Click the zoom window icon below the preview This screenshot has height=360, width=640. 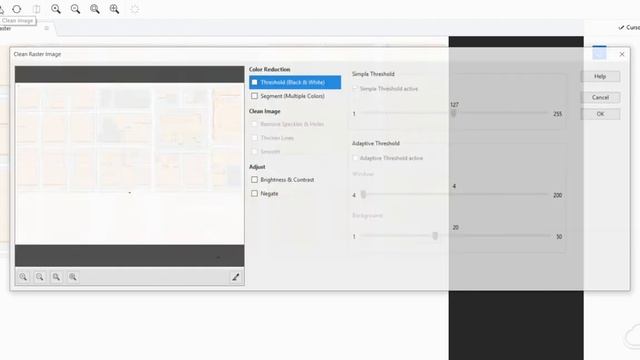(56, 277)
